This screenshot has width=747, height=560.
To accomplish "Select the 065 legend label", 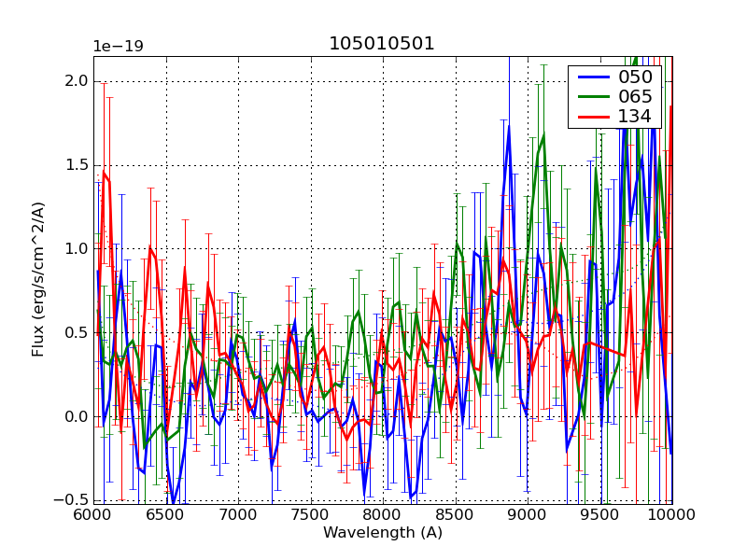I will 635,97.
